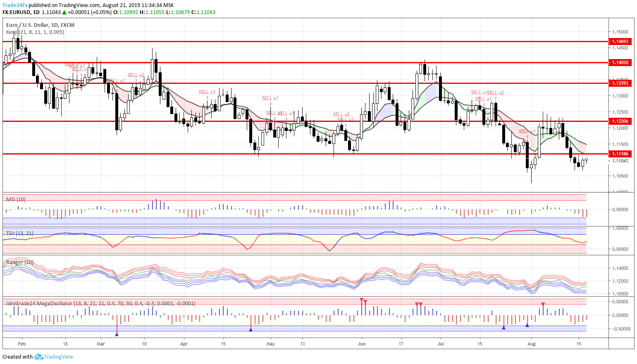Click the green up-triangle price change icon
The width and height of the screenshot is (637, 364).
(x=64, y=12)
